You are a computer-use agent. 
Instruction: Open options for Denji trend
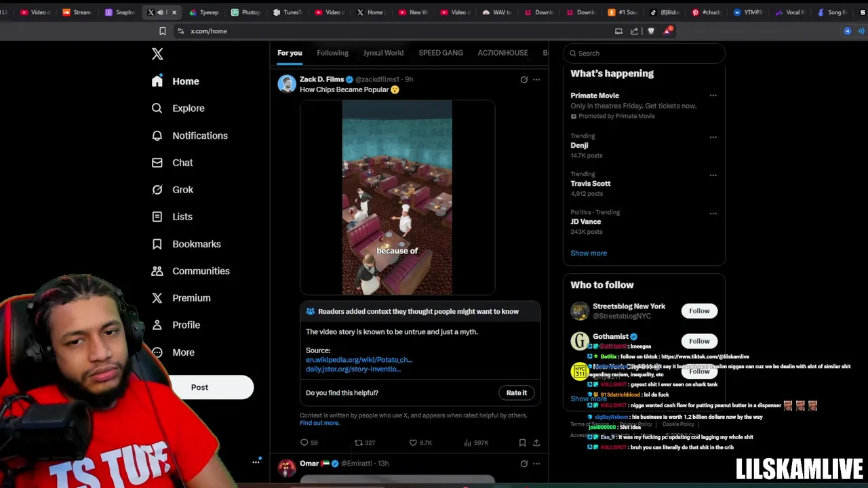coord(713,137)
